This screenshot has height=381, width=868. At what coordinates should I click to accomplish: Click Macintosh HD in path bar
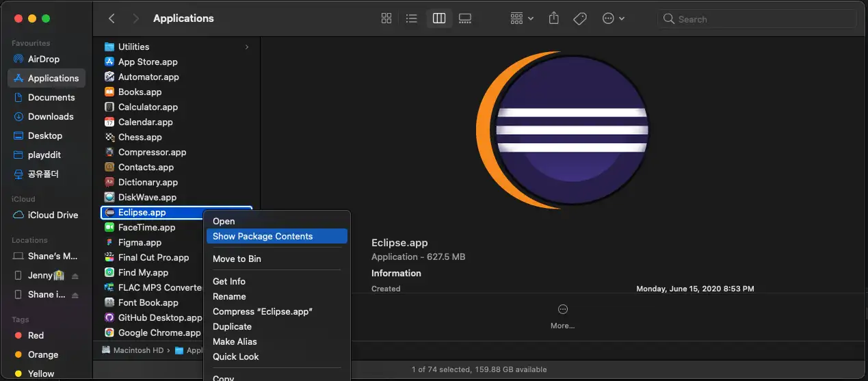(x=134, y=350)
